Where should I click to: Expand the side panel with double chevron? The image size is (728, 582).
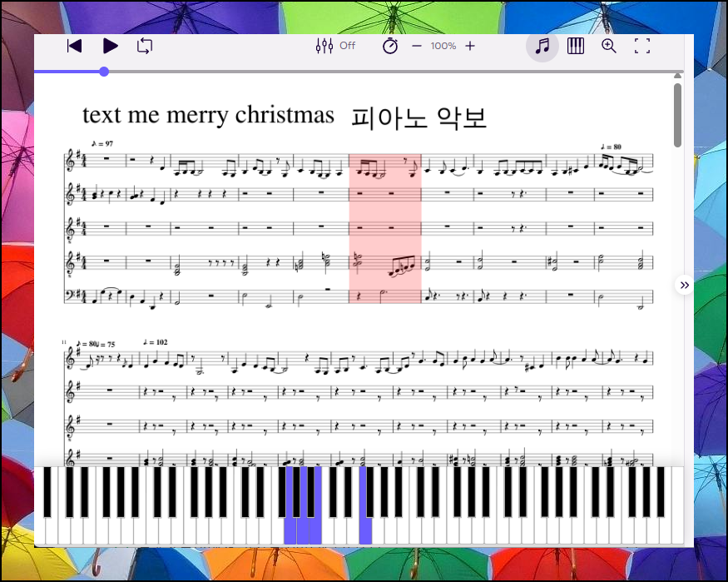click(x=684, y=285)
